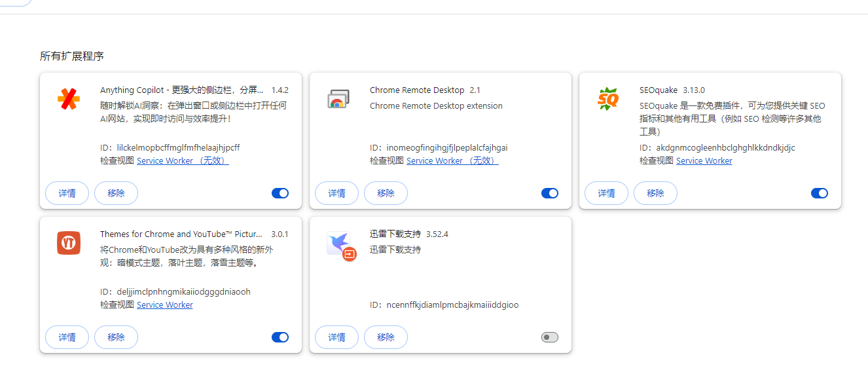Click the Chrome Remote Desktop title

(417, 90)
